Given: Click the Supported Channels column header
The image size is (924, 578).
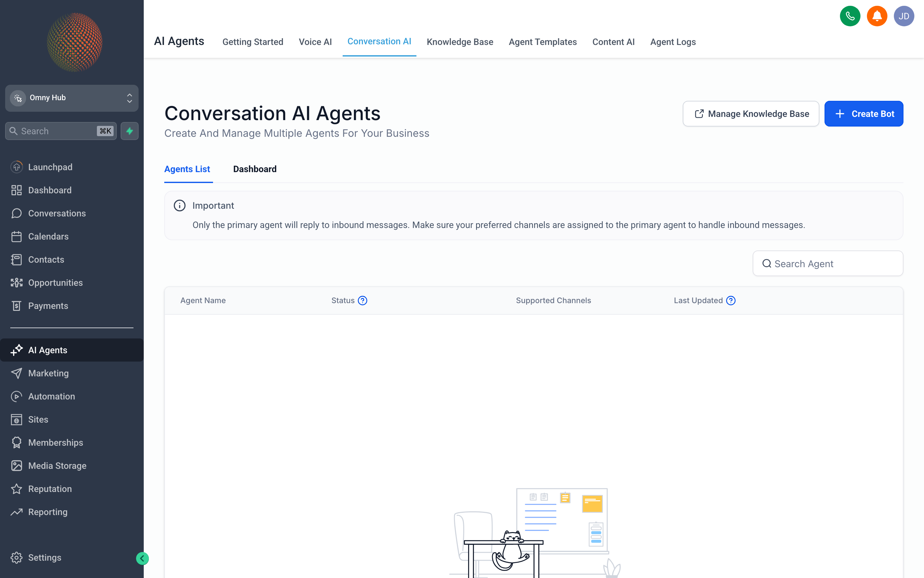Looking at the screenshot, I should click(553, 301).
